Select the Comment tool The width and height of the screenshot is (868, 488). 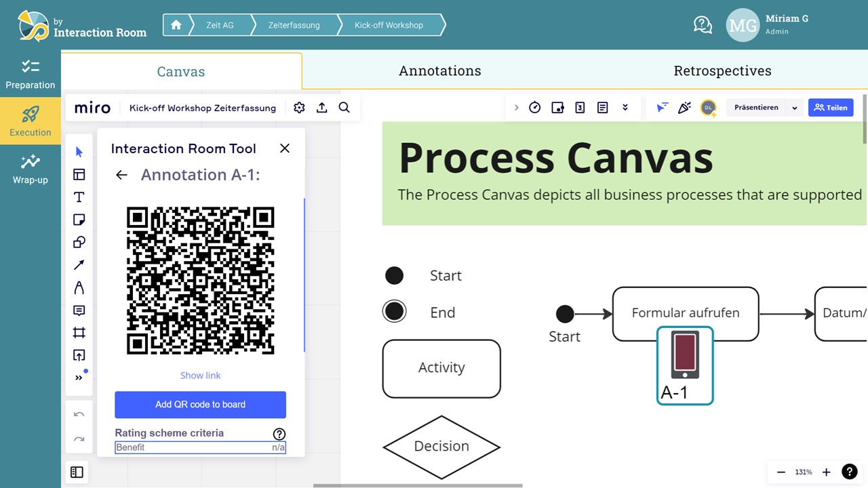[x=79, y=310]
